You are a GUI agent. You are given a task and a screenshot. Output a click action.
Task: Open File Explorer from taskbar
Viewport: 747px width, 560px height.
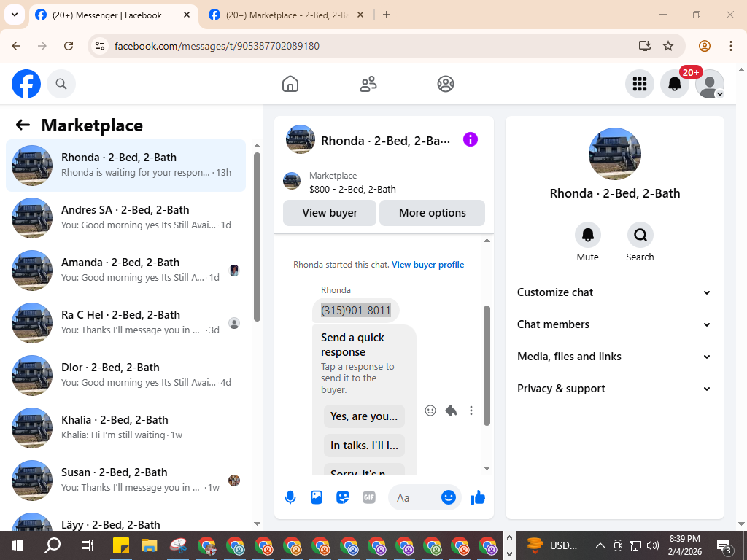pos(149,545)
